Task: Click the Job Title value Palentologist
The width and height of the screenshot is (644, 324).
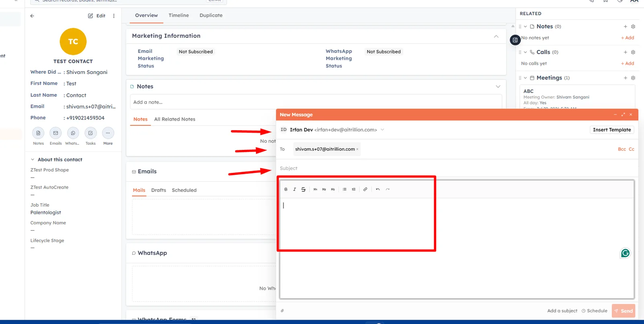Action: click(46, 213)
